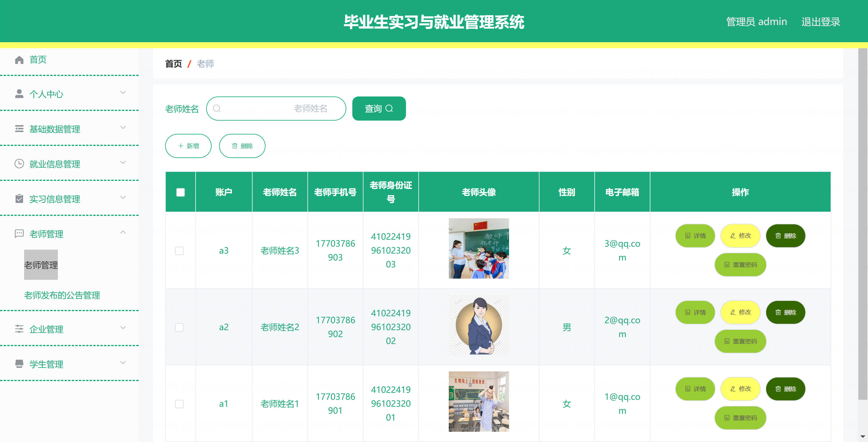
Task: Click teacher a2's avatar thumbnail
Action: (x=479, y=325)
